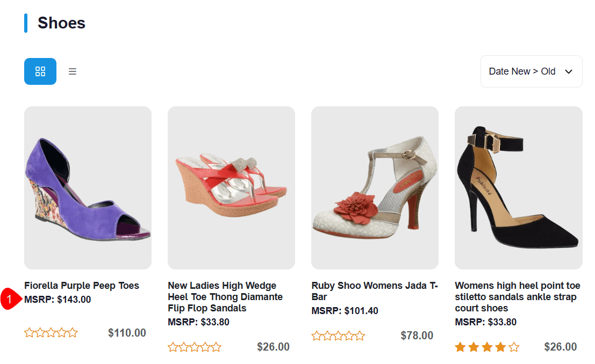This screenshot has height=364, width=595.
Task: Click the dropdown chevron arrow in sort box
Action: (x=569, y=72)
